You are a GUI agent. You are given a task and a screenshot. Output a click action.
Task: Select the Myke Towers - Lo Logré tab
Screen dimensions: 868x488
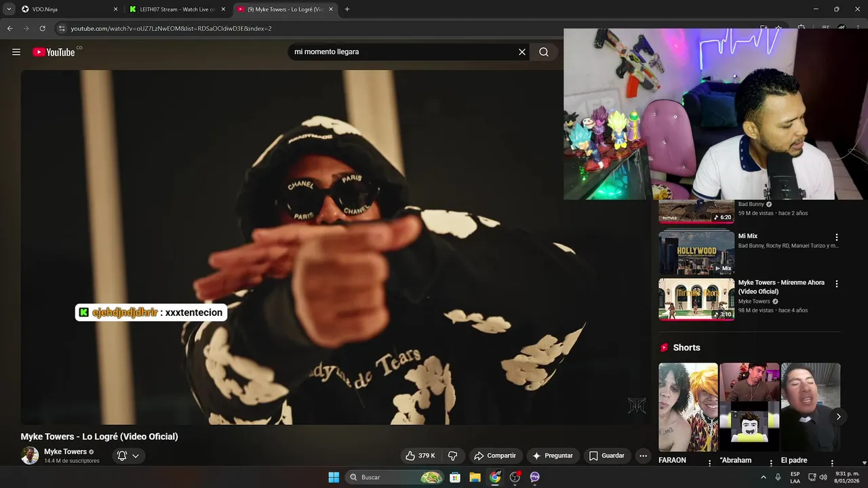(285, 9)
